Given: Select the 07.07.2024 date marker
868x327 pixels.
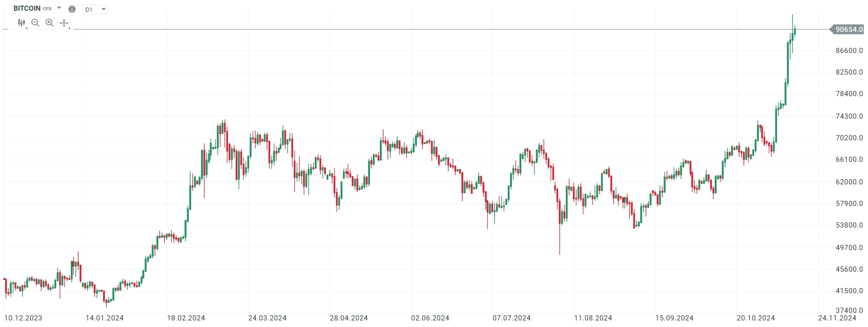Looking at the screenshot, I should coord(511,318).
